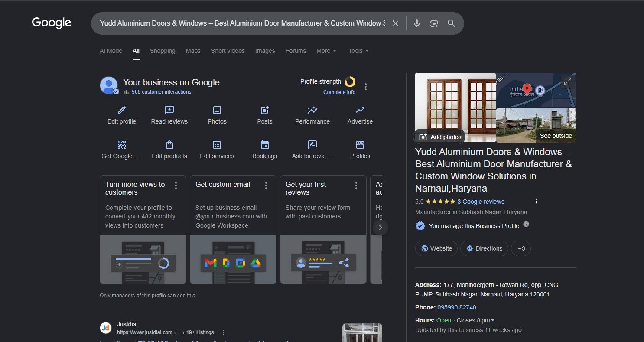Viewport: 644px width, 342px height.
Task: Click the info icon beside 'You manage this Business Profile'
Action: coord(526,224)
